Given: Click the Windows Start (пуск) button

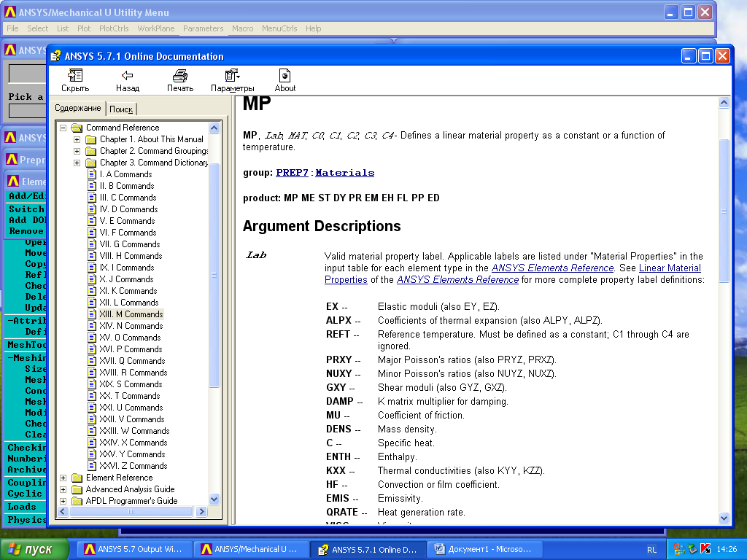Looking at the screenshot, I should click(34, 550).
